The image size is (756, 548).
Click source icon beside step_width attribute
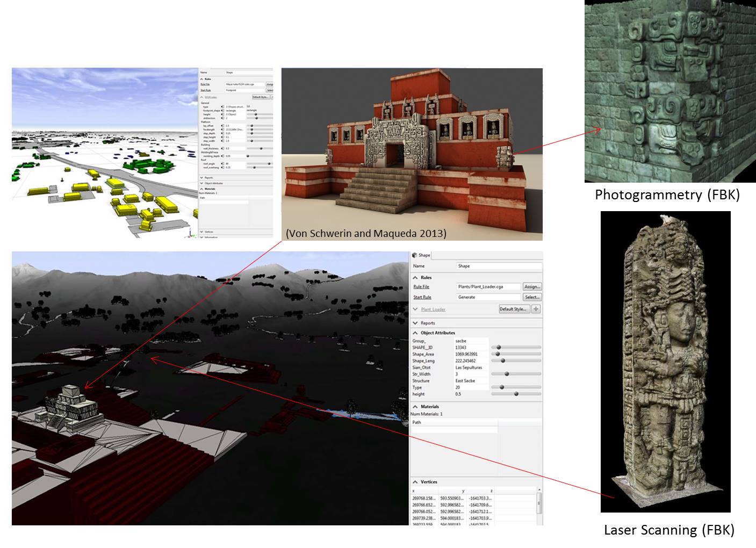tap(222, 141)
